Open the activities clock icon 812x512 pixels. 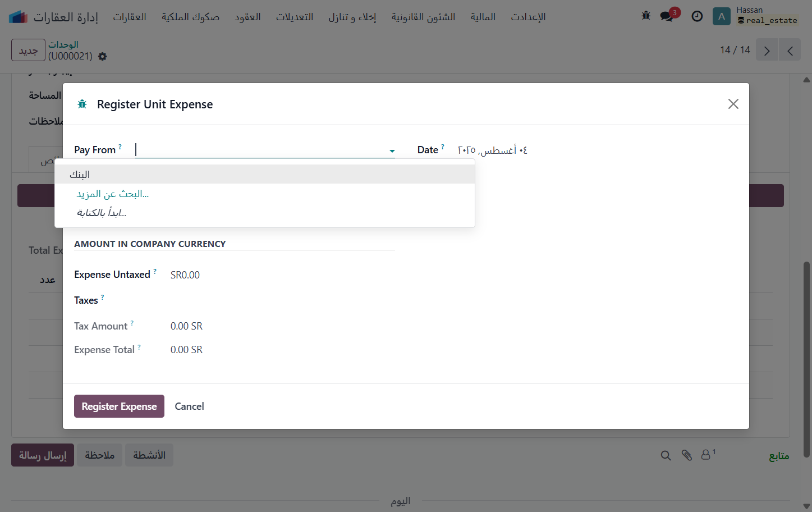[x=697, y=16]
